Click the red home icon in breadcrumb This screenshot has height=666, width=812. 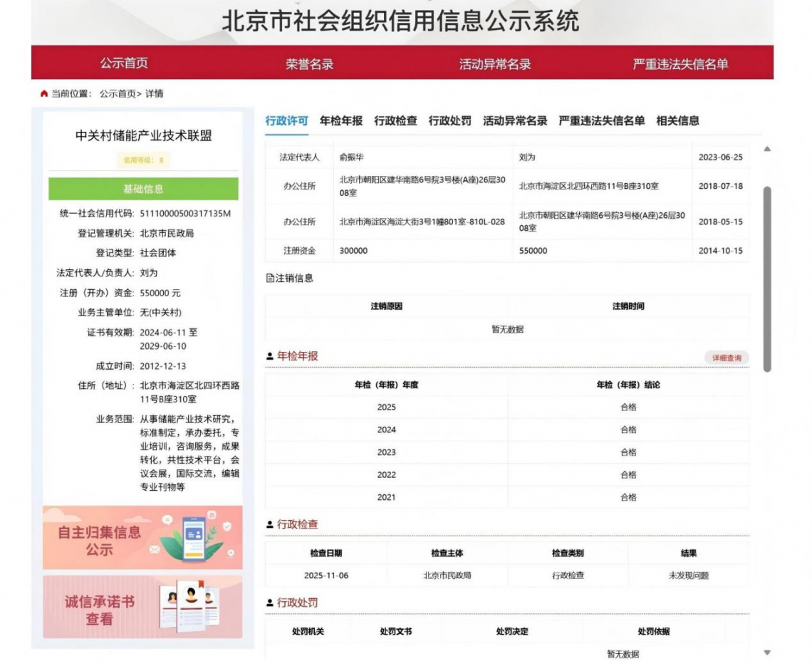click(x=44, y=94)
